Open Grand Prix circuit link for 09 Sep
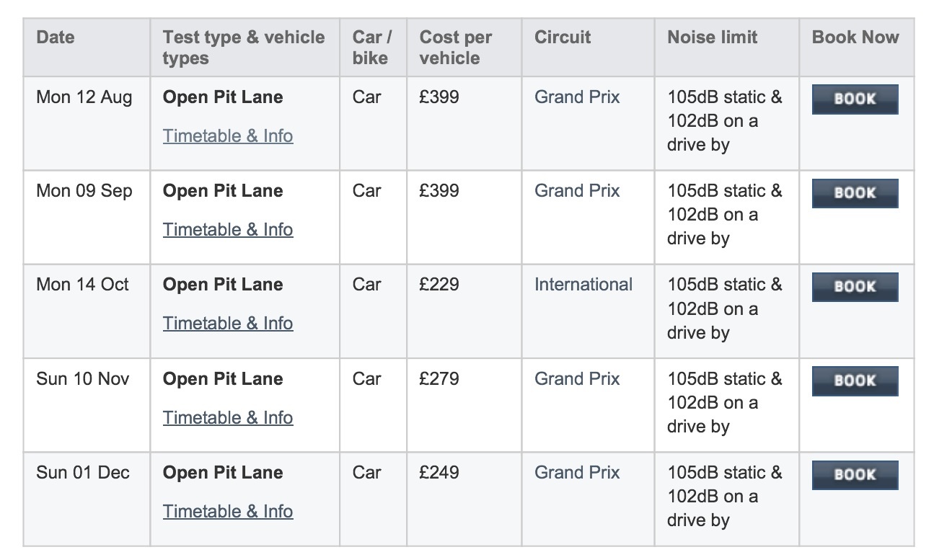 (x=577, y=191)
